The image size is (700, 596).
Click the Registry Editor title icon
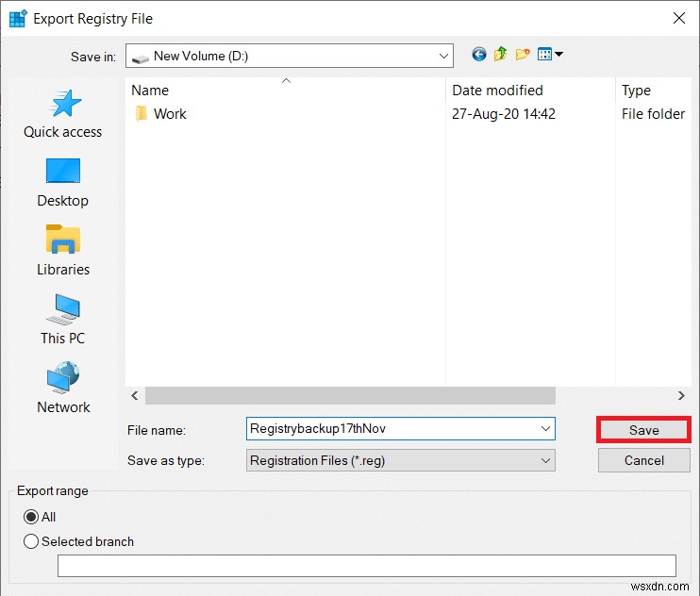tap(18, 18)
